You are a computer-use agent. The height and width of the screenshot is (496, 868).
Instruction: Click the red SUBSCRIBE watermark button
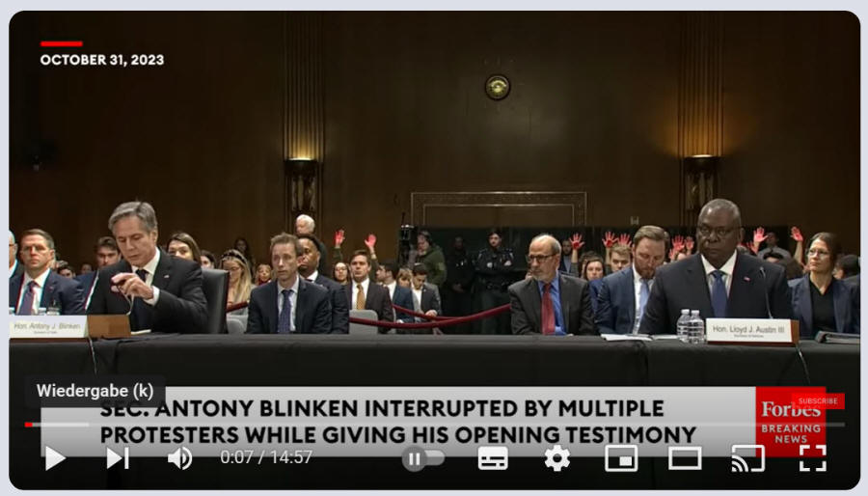click(818, 400)
